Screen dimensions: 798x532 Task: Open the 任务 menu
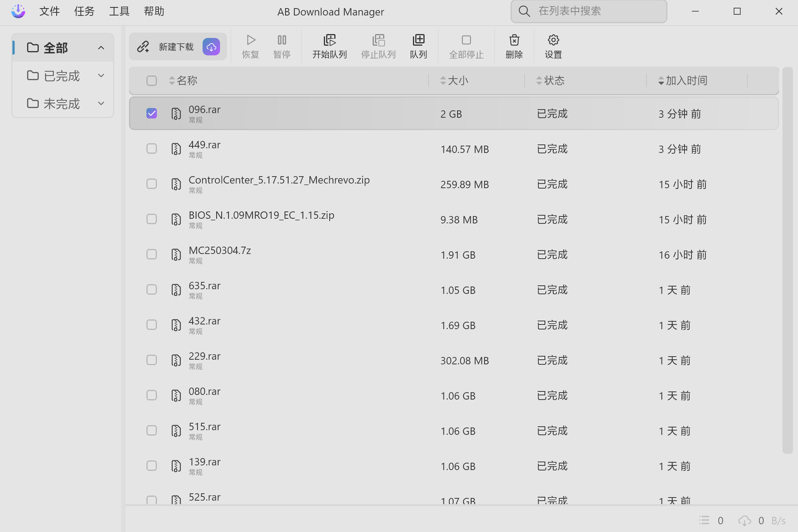(x=84, y=11)
